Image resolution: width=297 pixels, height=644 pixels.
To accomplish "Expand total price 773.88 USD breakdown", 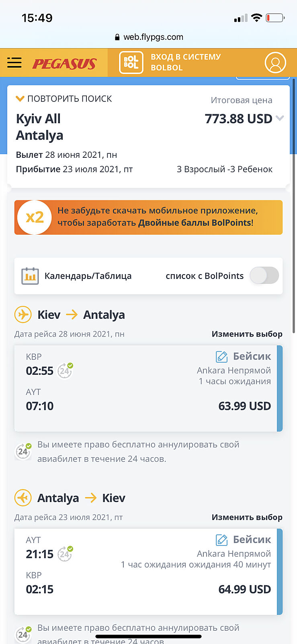I will (280, 118).
